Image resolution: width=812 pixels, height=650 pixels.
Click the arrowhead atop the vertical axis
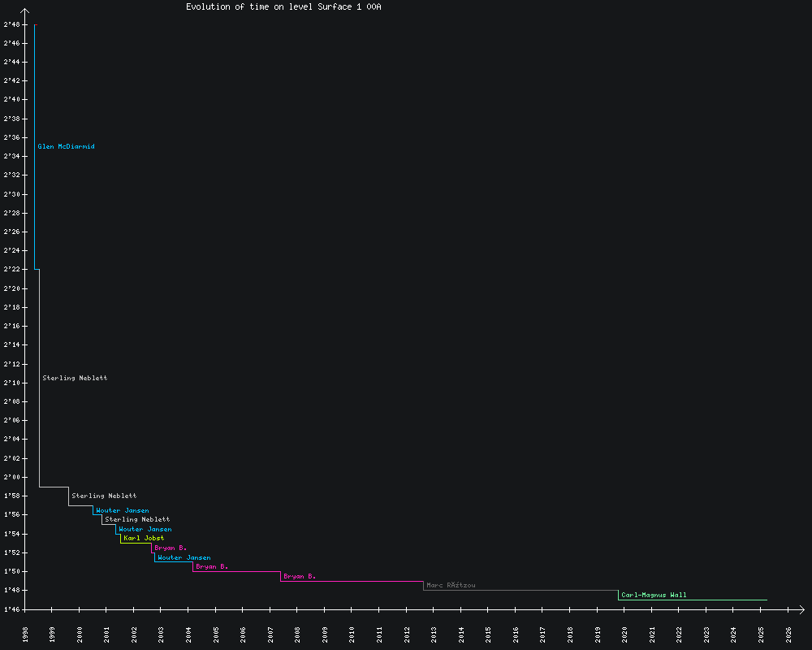pyautogui.click(x=26, y=11)
